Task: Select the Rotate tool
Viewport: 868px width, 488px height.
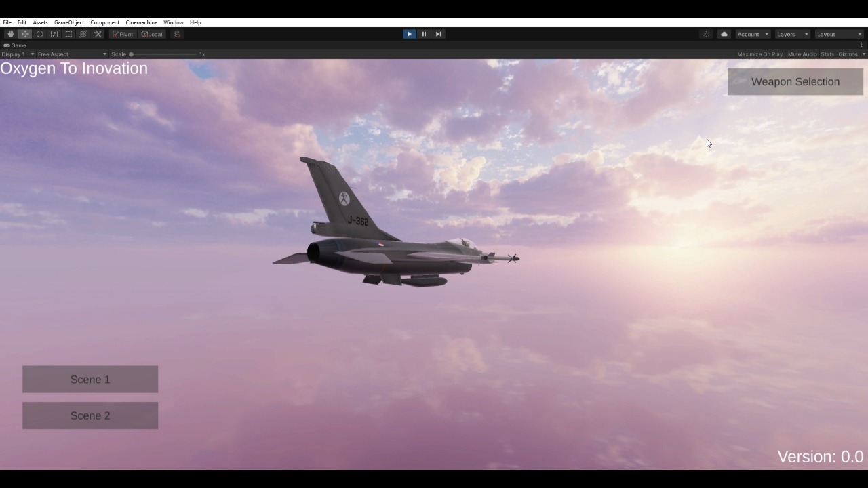Action: tap(39, 34)
